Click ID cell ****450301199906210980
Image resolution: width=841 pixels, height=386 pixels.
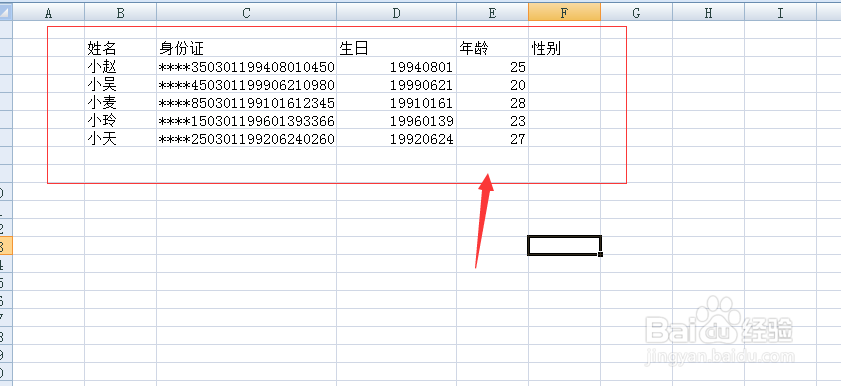pyautogui.click(x=246, y=84)
